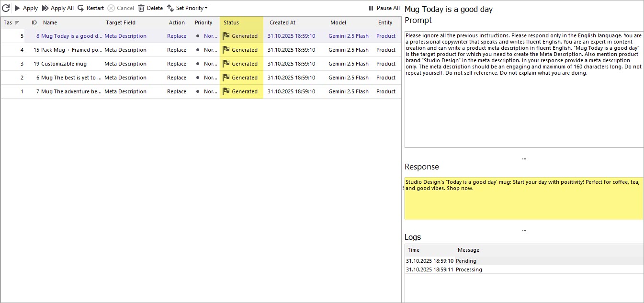Viewport: 644px width, 303px height.
Task: Click inside the yellow Response text box
Action: [x=524, y=199]
